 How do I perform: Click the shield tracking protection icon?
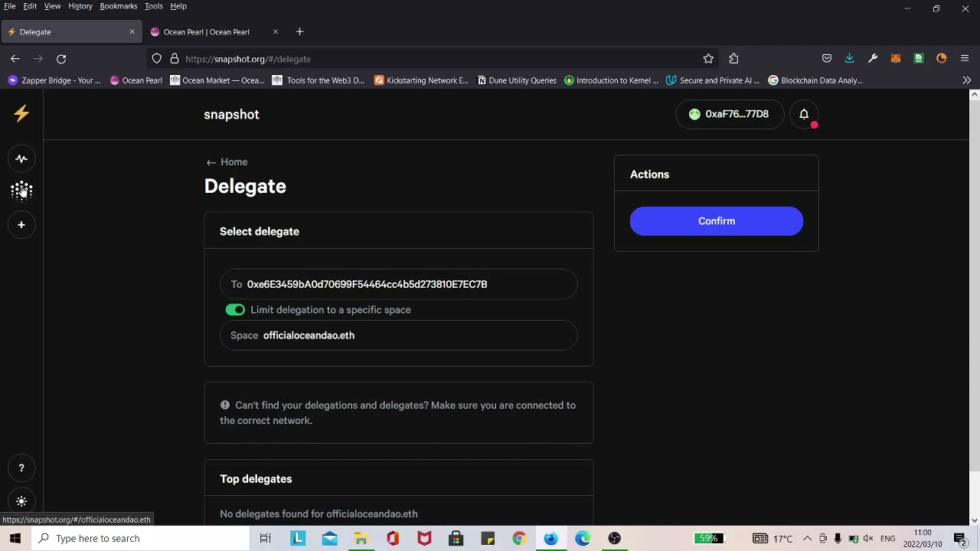click(157, 58)
